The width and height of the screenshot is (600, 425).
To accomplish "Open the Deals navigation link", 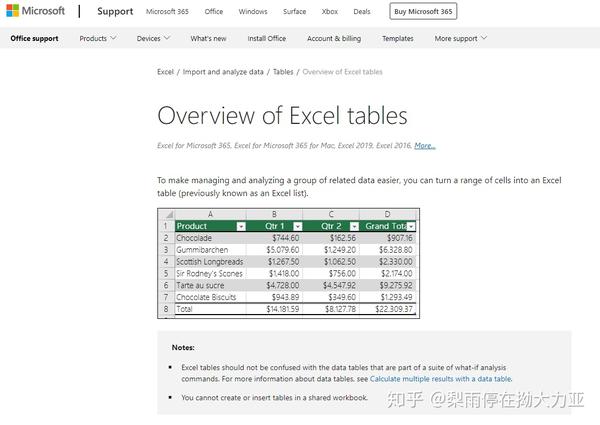I will tap(362, 11).
